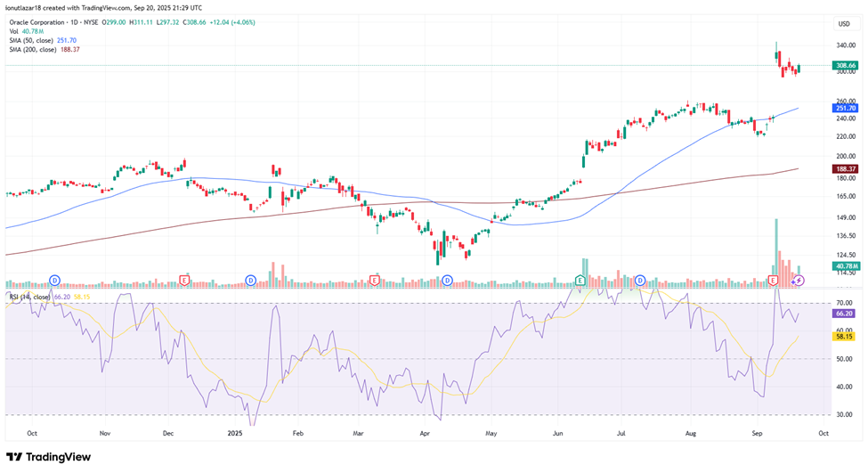Click the 2025 label on time axis
This screenshot has width=868, height=473.
pos(235,433)
